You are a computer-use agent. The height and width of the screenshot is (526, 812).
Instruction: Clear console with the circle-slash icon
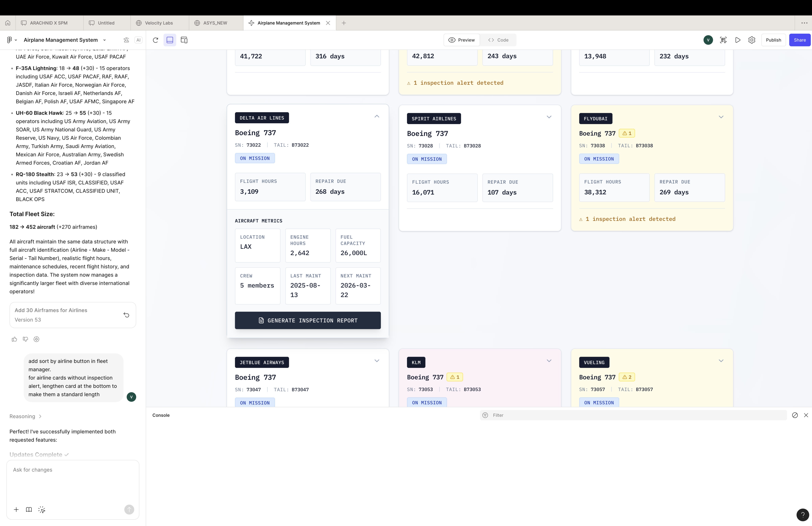click(795, 415)
